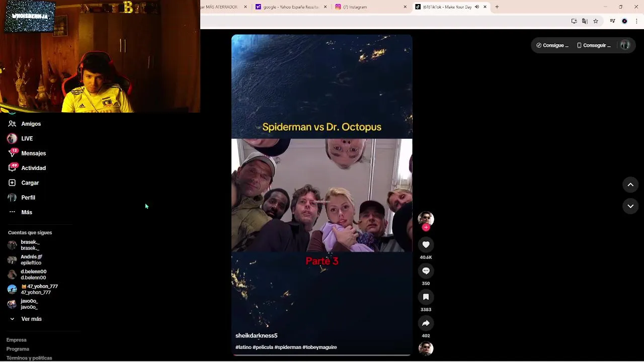
Task: Open followed account 47_yohon_777
Action: (40, 289)
